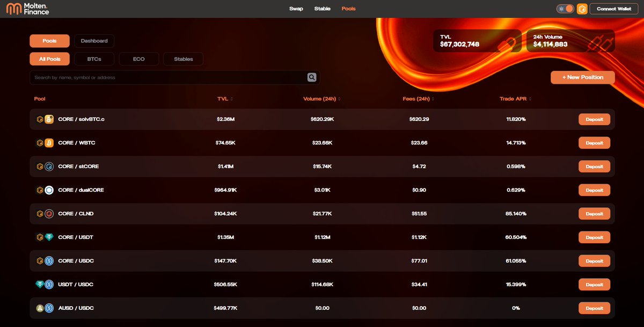
Task: Deposit into CORE / stCORE pool
Action: coord(594,166)
